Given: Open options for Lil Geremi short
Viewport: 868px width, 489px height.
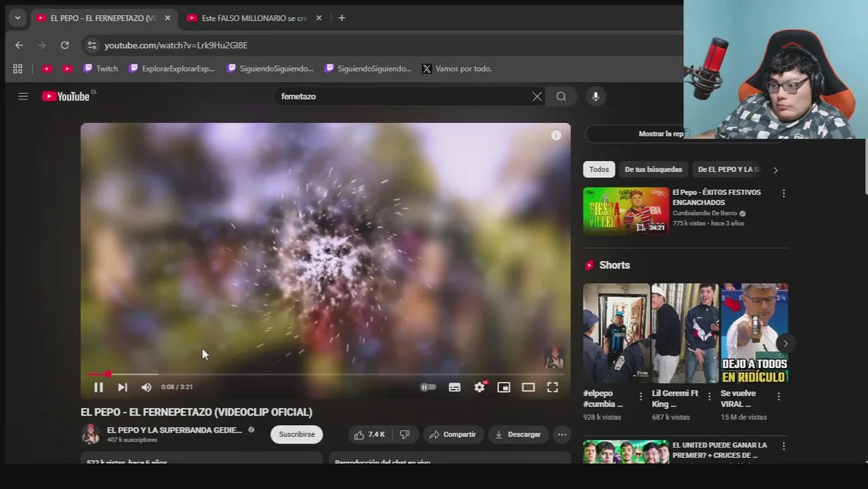Looking at the screenshot, I should coord(709,397).
